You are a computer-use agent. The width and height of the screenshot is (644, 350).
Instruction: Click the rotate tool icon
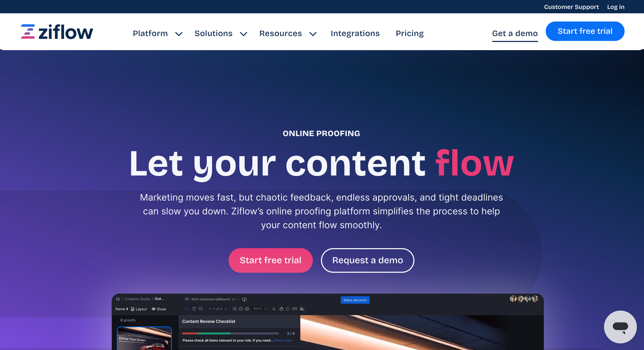coord(288,309)
